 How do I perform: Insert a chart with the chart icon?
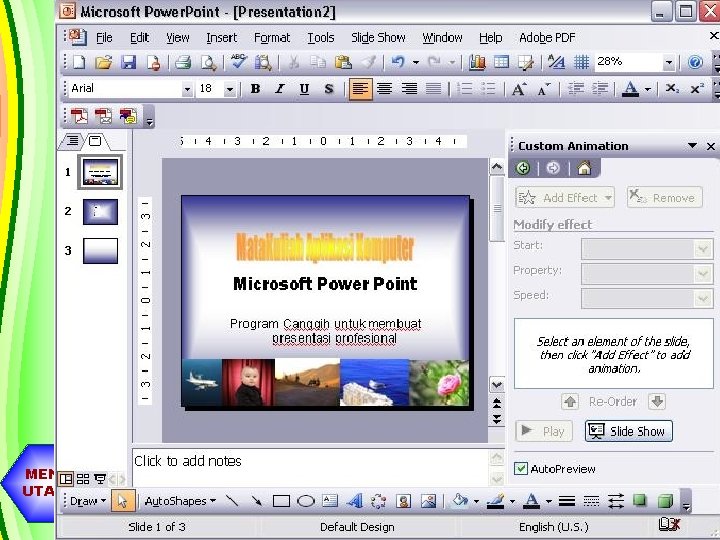point(477,62)
